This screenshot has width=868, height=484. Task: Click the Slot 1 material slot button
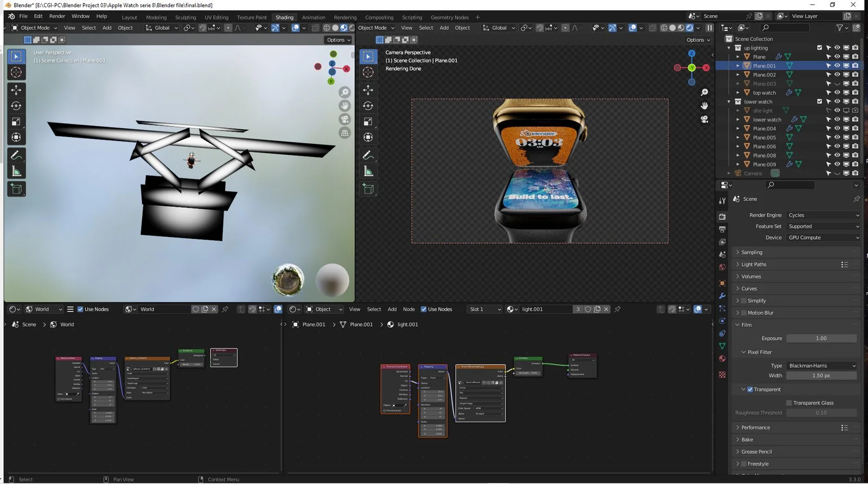484,309
